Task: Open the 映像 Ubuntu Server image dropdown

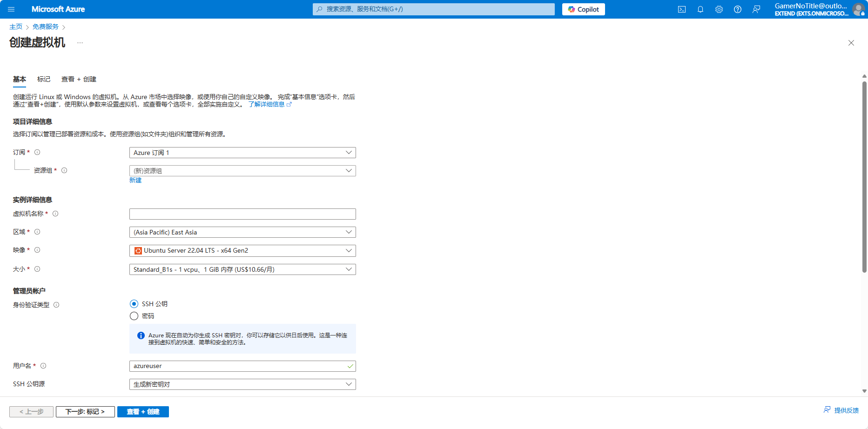Action: [242, 251]
